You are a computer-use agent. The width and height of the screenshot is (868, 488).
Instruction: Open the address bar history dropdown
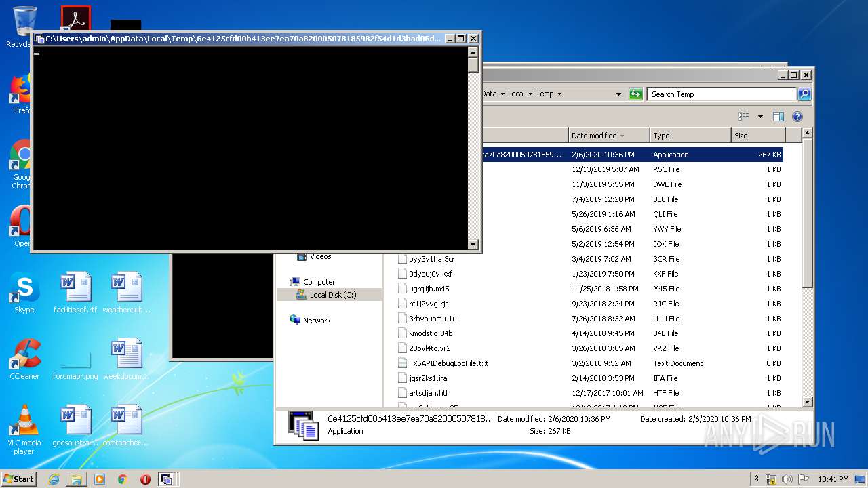(618, 94)
